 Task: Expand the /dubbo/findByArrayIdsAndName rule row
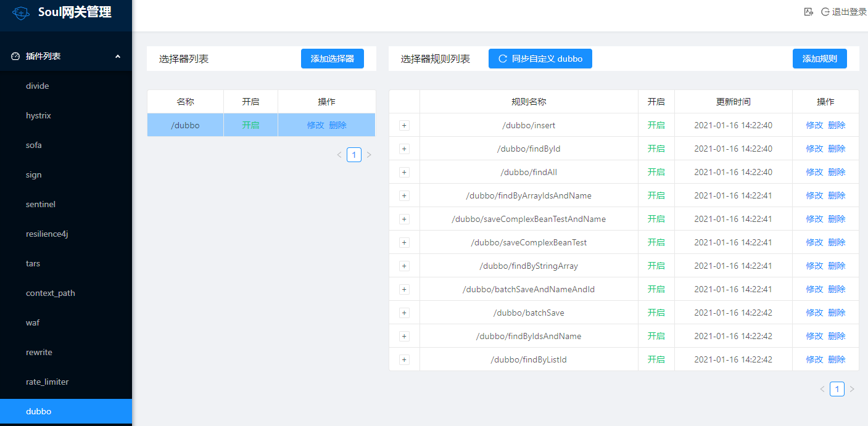(x=404, y=195)
